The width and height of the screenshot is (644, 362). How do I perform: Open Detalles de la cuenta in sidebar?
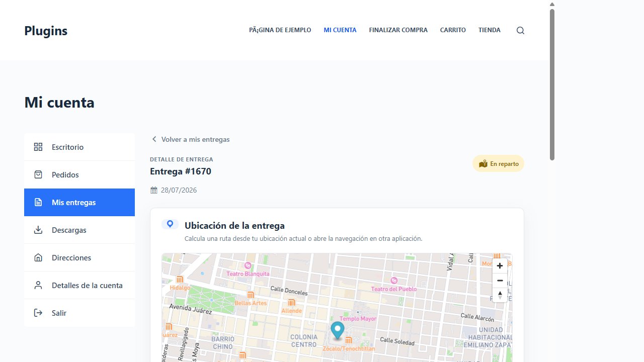(79, 285)
